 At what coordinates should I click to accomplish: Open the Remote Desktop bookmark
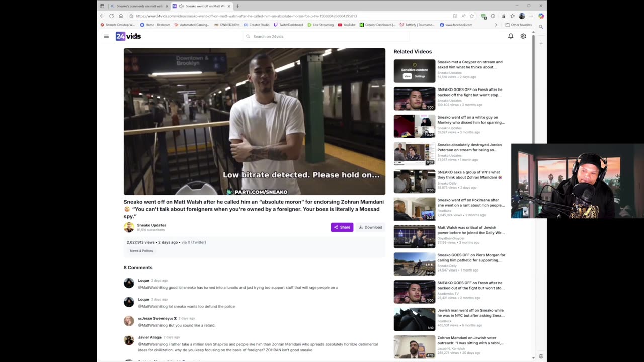click(x=118, y=25)
